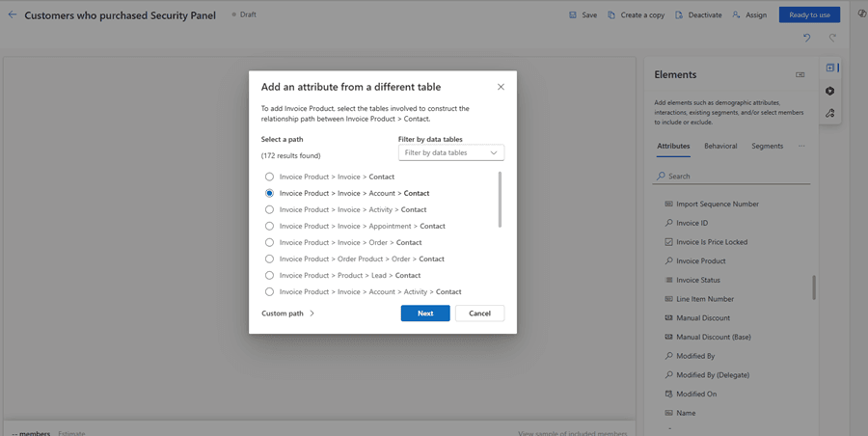Undo the last change

pos(807,38)
